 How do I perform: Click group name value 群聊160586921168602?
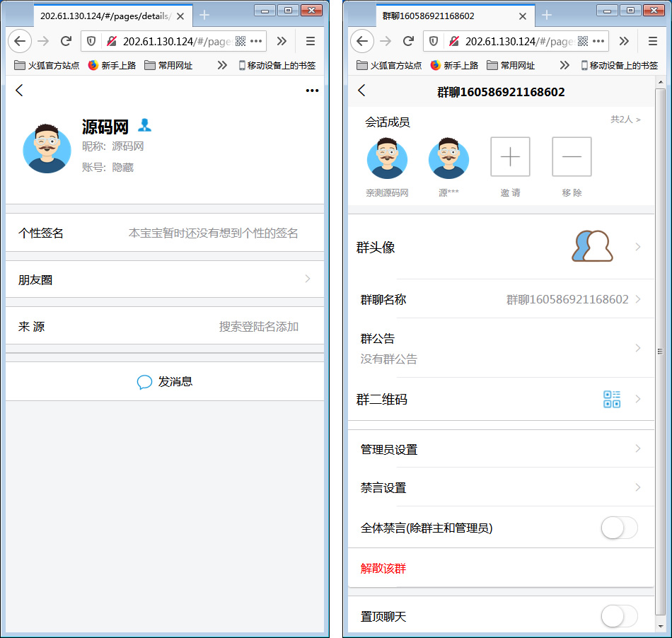coord(567,299)
